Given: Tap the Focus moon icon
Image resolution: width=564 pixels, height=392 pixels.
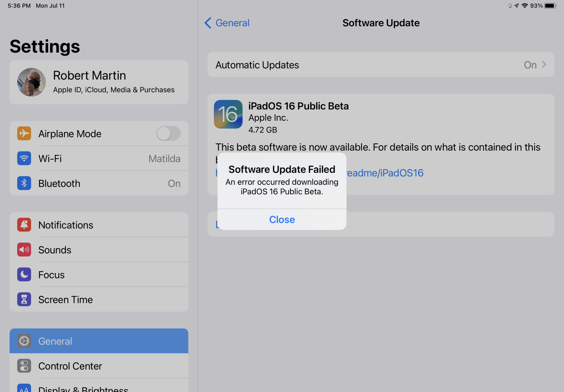Looking at the screenshot, I should click(x=24, y=274).
